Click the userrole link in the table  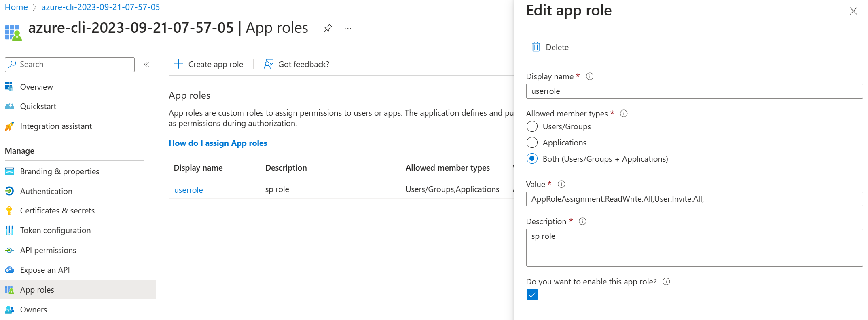click(188, 190)
